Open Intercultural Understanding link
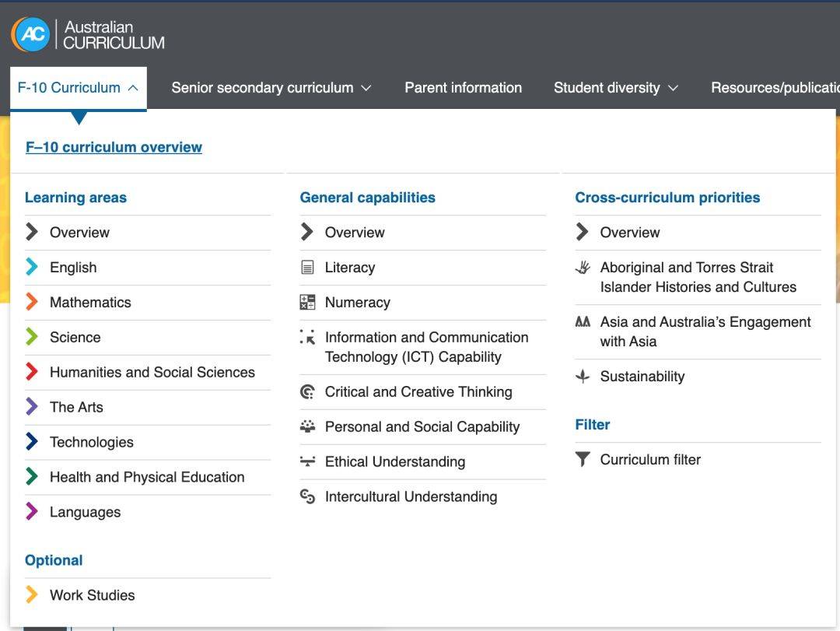The height and width of the screenshot is (631, 840). pos(411,496)
